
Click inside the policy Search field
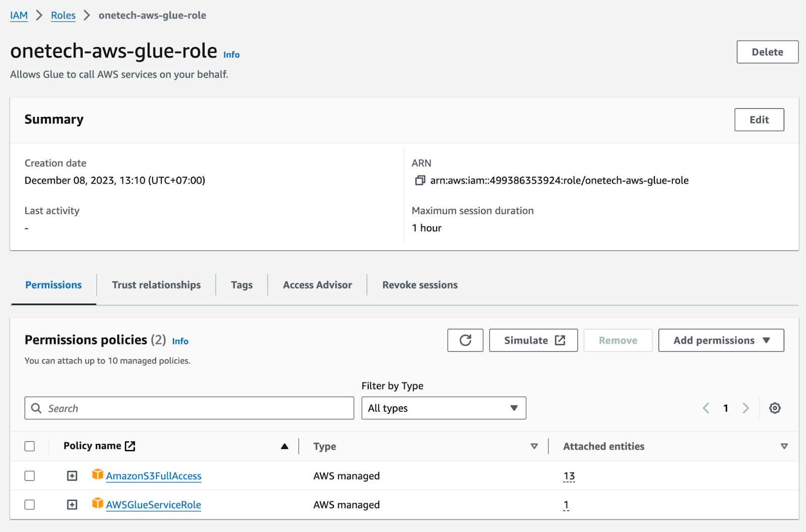click(x=189, y=408)
